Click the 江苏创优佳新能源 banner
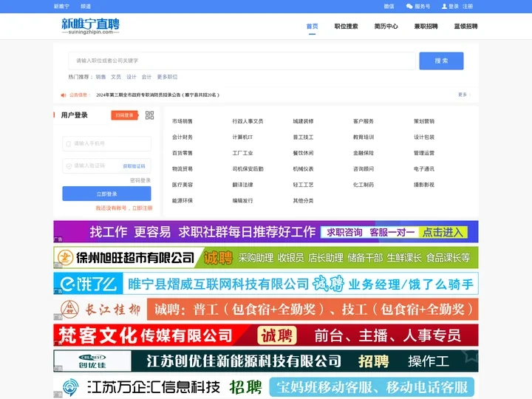Screen dimensions: 532x399 [266, 361]
